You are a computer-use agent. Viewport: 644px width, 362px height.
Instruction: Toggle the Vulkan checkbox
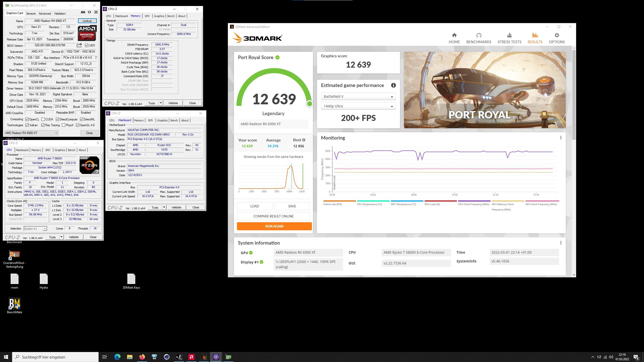coord(27,125)
